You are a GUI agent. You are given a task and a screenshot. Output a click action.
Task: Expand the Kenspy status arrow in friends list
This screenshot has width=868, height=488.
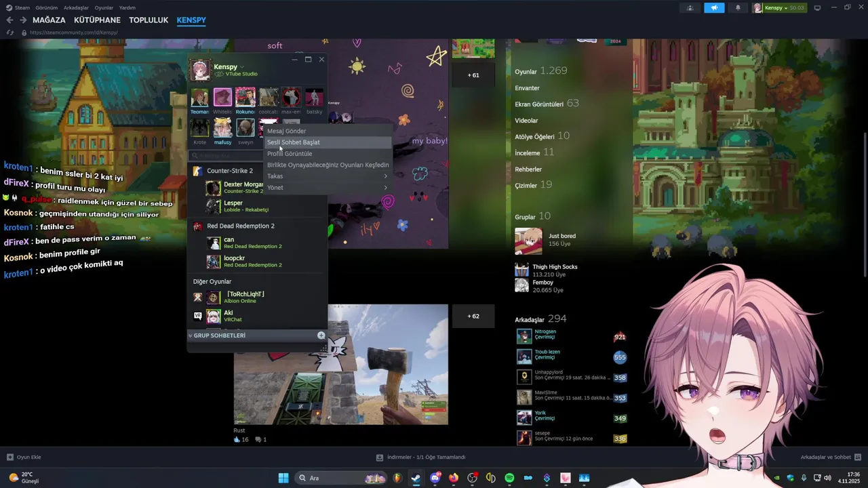(x=242, y=67)
